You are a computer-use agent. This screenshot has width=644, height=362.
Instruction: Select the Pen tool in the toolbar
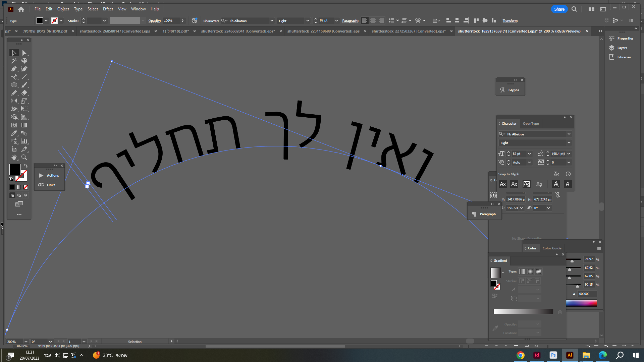point(14,69)
